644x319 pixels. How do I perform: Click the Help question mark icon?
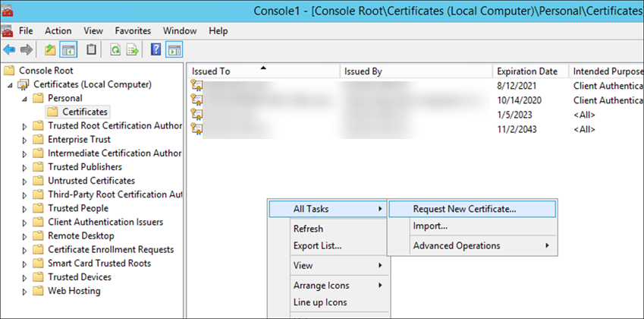coord(156,49)
